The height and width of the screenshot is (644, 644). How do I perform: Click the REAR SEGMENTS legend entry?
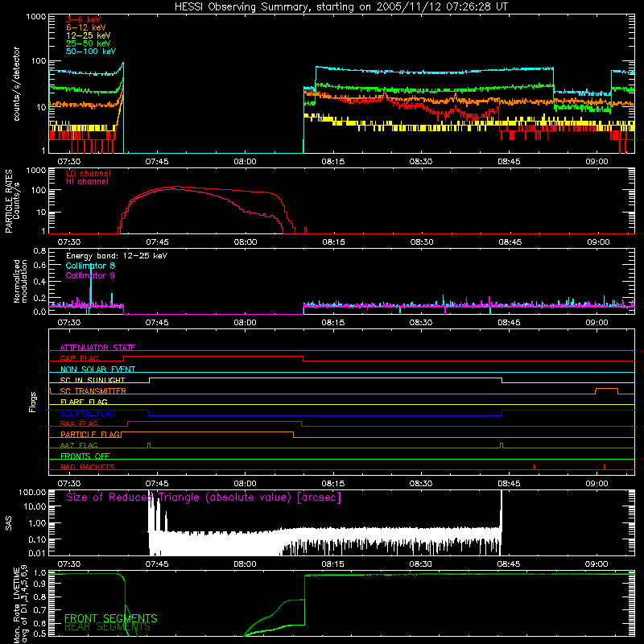(x=107, y=626)
